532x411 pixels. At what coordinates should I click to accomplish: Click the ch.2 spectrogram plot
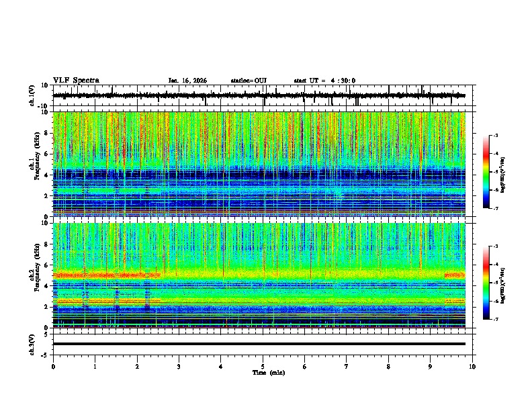pyautogui.click(x=259, y=275)
